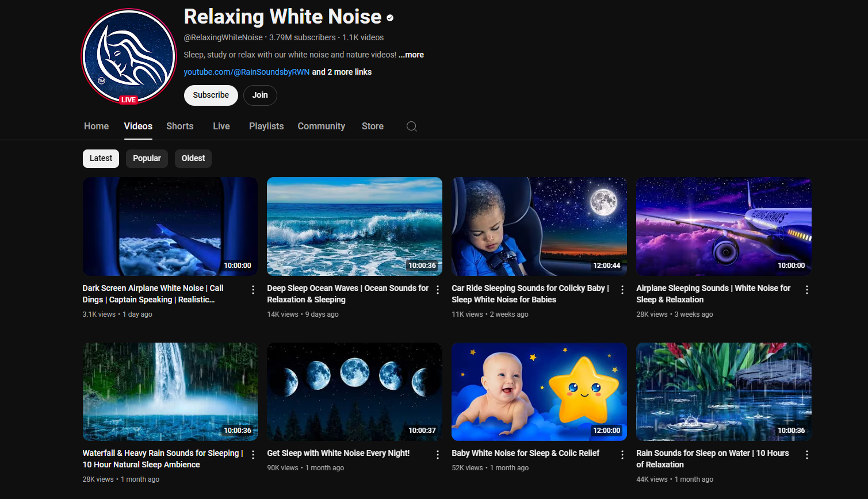The height and width of the screenshot is (499, 868).
Task: Click the '3.79M subscribers' text
Action: [303, 37]
